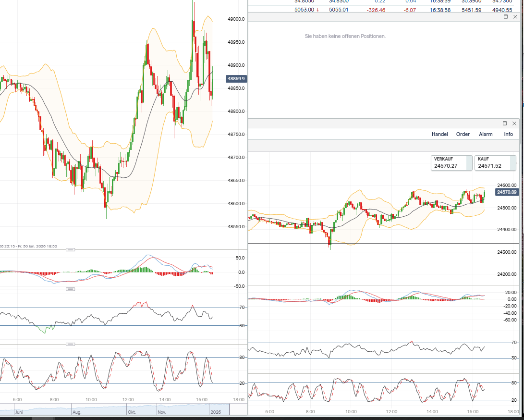Image resolution: width=524 pixels, height=420 pixels.
Task: Click the resize handle above the RSI pane
Action: tap(70, 289)
